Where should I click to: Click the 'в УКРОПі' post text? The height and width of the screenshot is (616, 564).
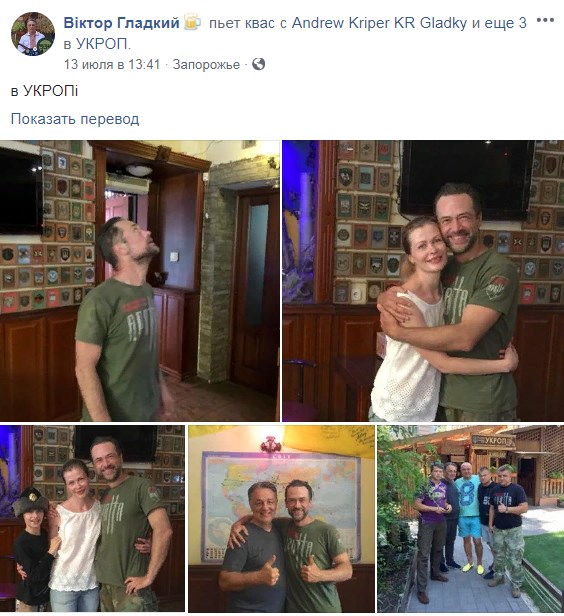pyautogui.click(x=44, y=91)
